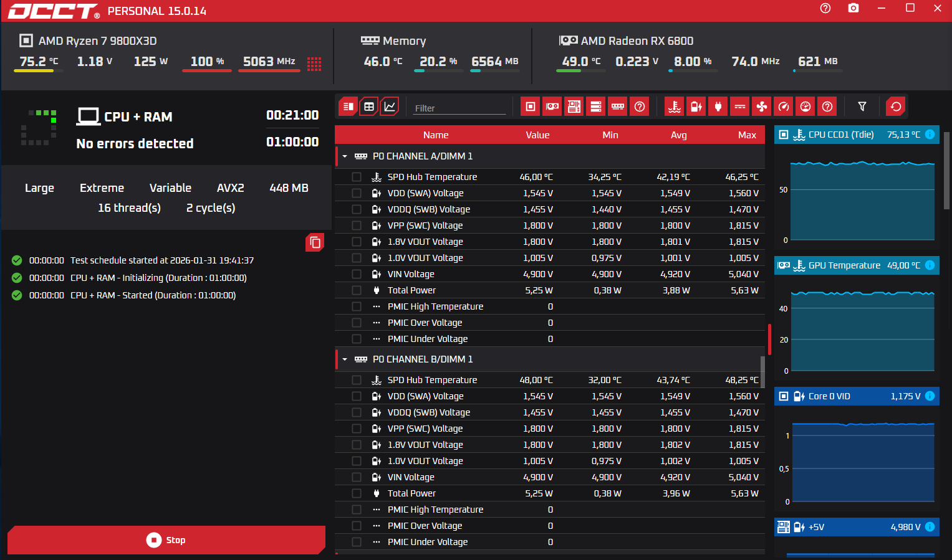The width and height of the screenshot is (952, 560).
Task: Filter sensors by memory module icon
Action: 618,107
